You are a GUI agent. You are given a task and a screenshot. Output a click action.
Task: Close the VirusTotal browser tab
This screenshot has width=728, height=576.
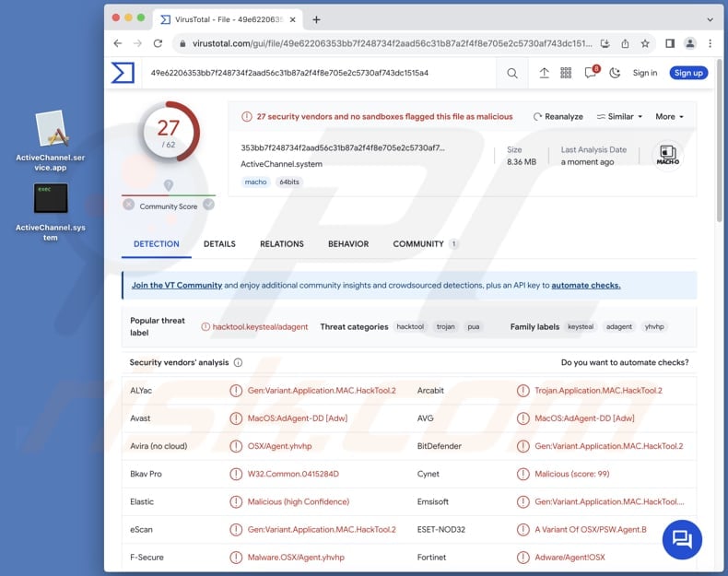tap(292, 19)
